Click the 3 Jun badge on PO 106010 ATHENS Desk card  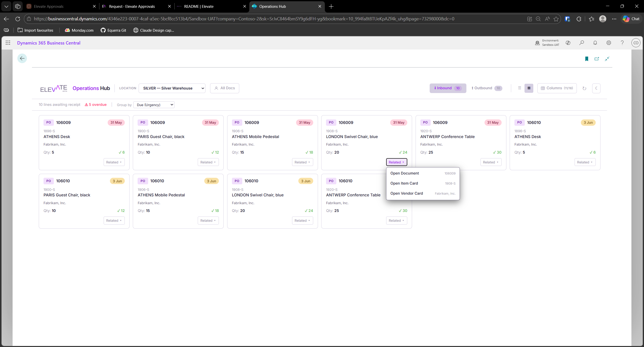pos(588,123)
